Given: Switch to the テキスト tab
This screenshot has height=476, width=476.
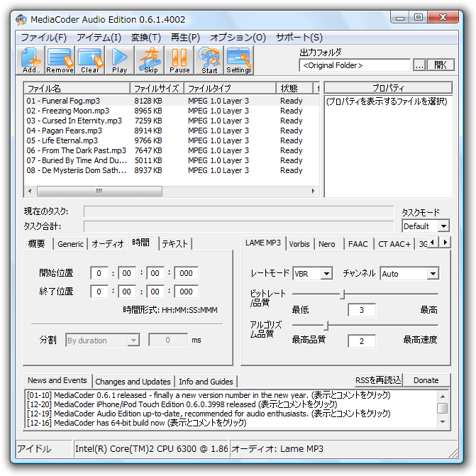Looking at the screenshot, I should (x=175, y=244).
